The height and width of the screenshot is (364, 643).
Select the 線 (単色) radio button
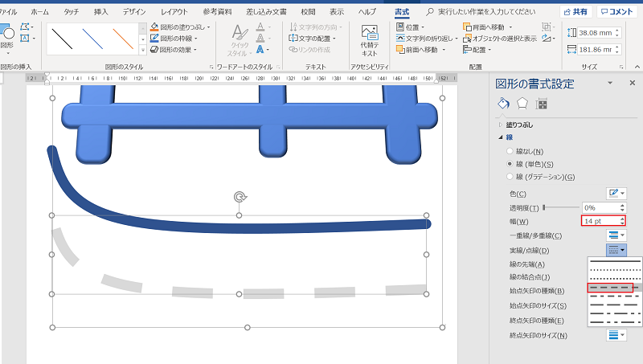[510, 164]
